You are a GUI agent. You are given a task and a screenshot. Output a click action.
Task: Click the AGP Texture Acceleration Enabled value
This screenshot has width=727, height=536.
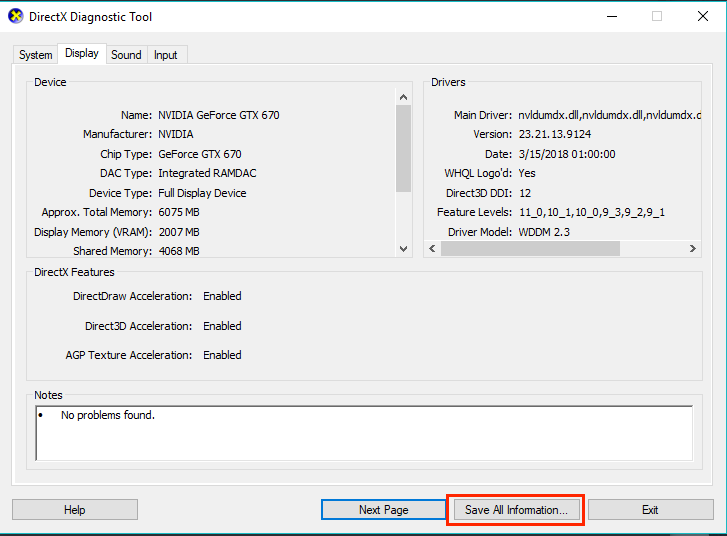click(222, 355)
